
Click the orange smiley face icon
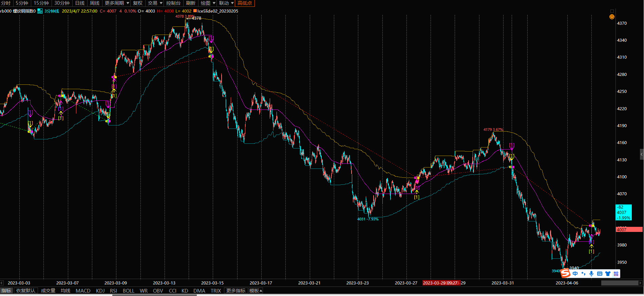pos(612,17)
